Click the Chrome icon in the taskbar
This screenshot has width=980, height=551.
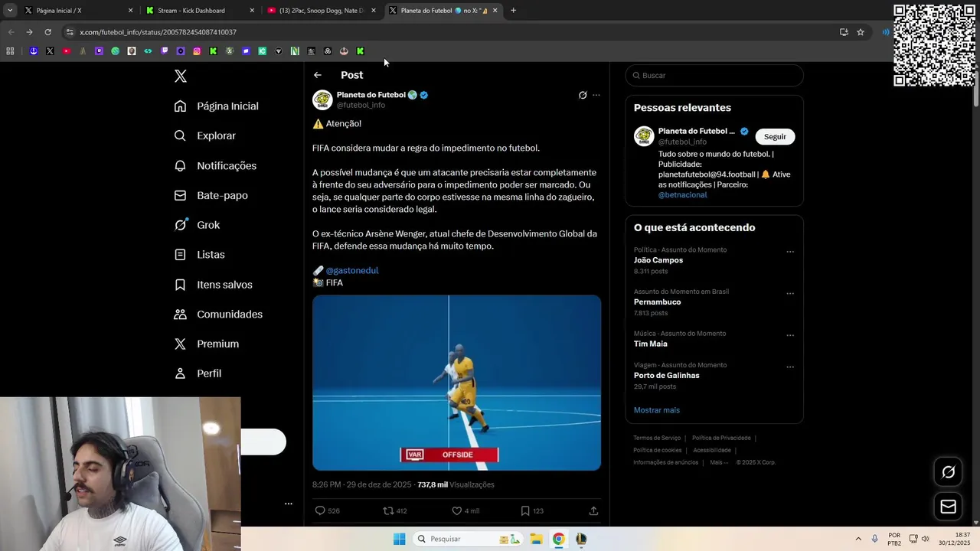(x=559, y=539)
